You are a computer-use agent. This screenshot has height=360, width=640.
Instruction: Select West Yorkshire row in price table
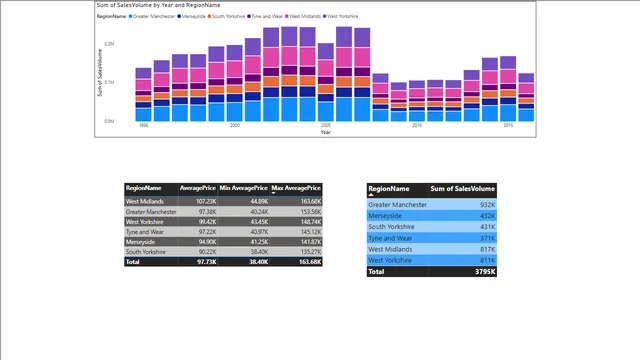click(x=223, y=222)
